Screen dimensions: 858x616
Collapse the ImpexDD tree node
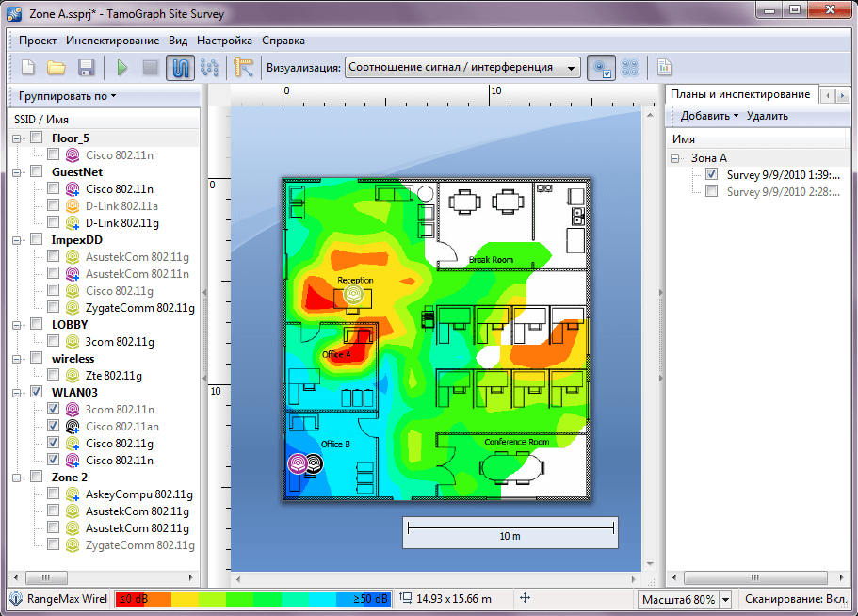(x=16, y=241)
